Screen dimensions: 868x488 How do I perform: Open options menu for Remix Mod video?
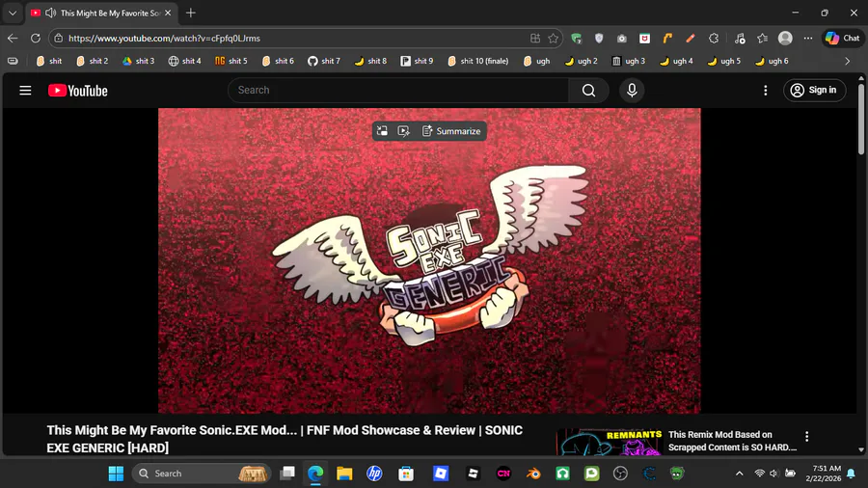click(806, 437)
